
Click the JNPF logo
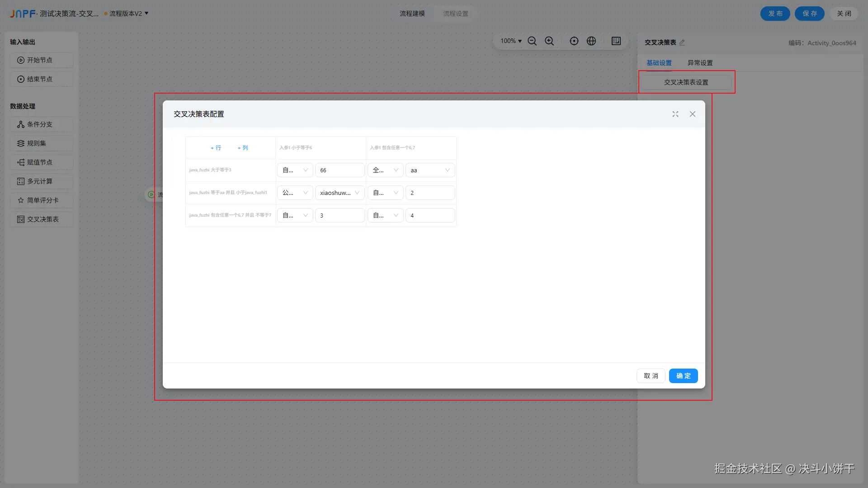tap(23, 14)
